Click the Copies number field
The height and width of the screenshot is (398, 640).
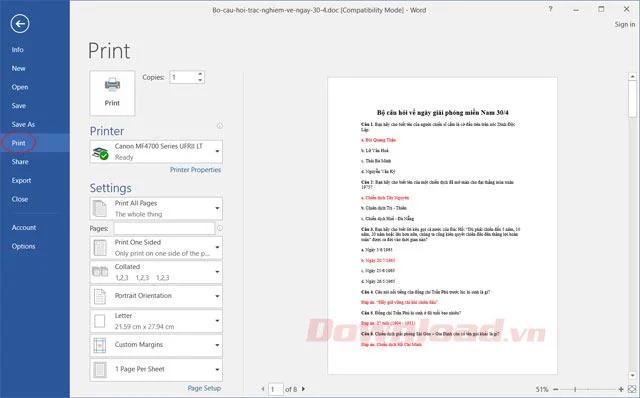point(183,77)
